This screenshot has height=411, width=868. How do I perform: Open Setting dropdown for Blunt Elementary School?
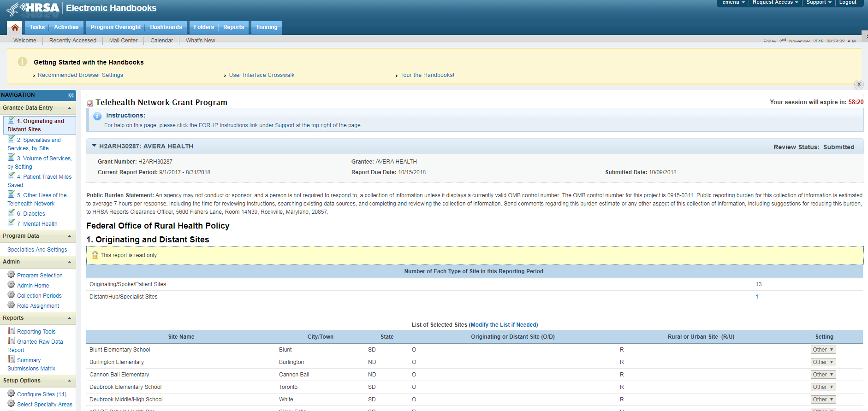[823, 350]
